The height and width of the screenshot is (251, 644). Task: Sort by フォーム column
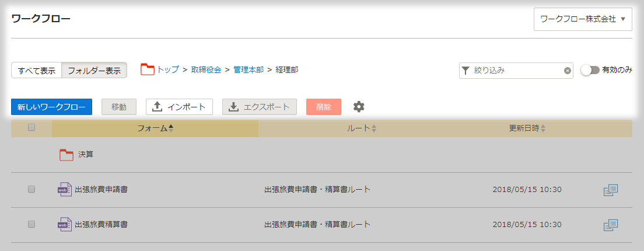tap(155, 128)
